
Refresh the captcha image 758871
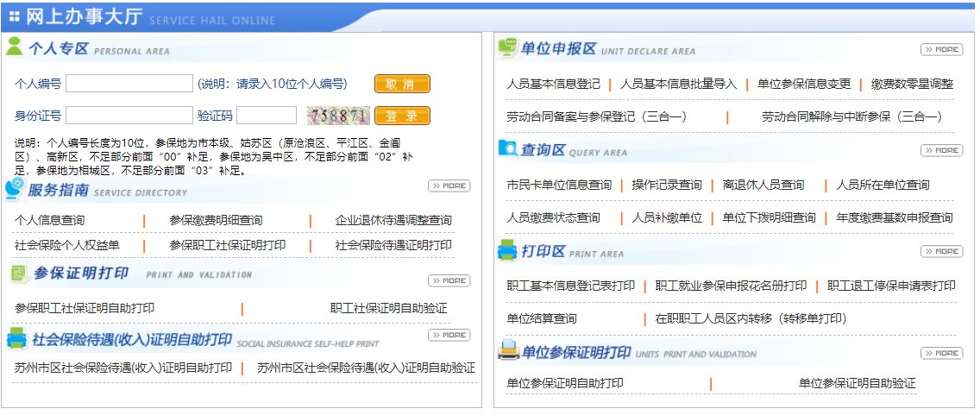[x=338, y=116]
